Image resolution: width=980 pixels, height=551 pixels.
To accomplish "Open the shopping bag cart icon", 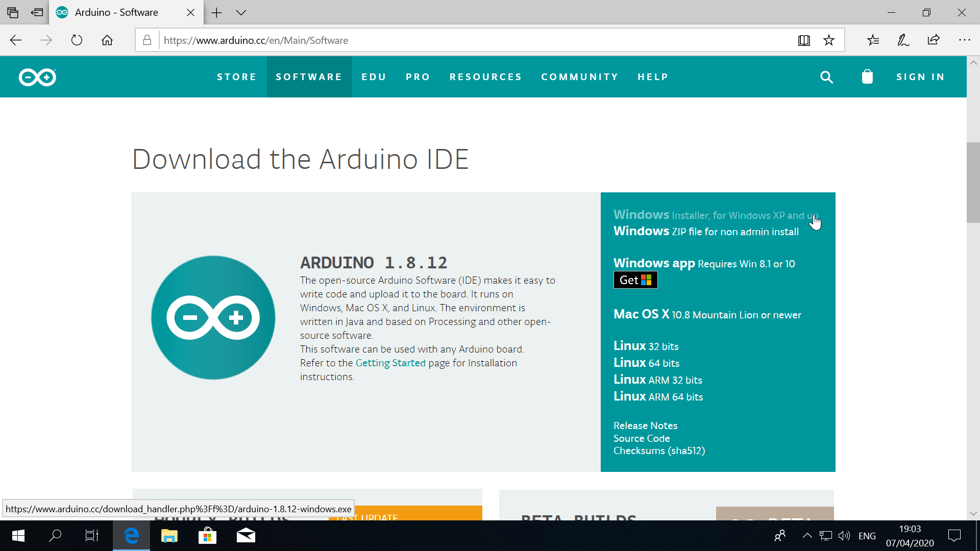I will (867, 77).
